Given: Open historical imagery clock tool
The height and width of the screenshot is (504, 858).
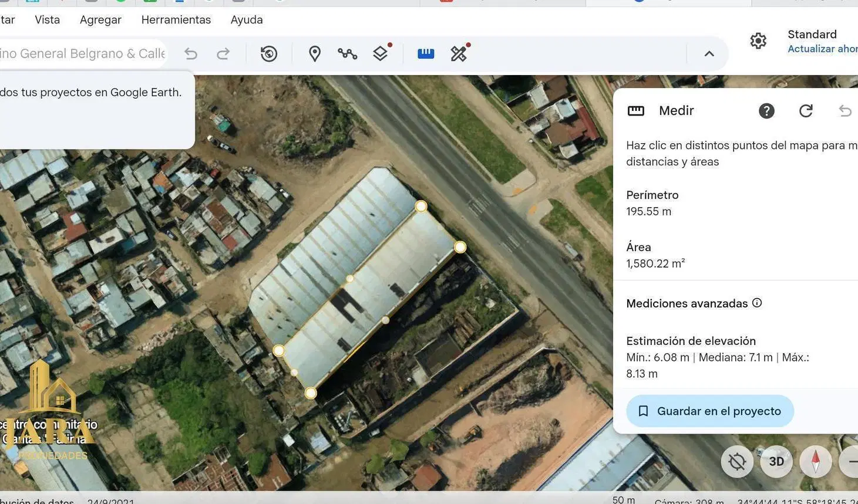Looking at the screenshot, I should coord(269,54).
